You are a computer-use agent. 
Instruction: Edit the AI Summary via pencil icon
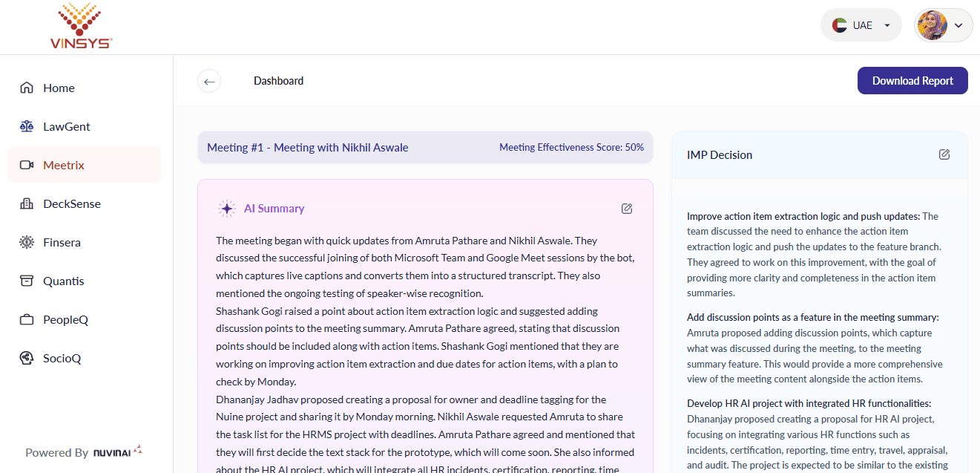pyautogui.click(x=627, y=209)
